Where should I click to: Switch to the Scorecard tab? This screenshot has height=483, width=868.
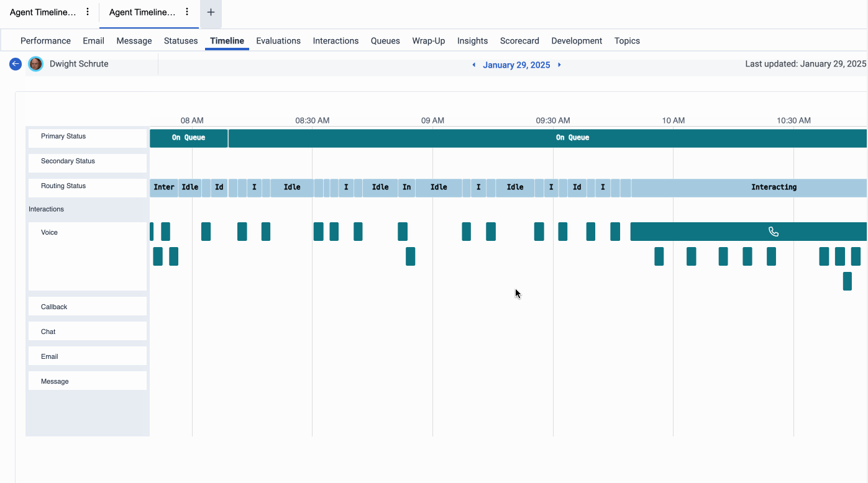click(x=519, y=41)
